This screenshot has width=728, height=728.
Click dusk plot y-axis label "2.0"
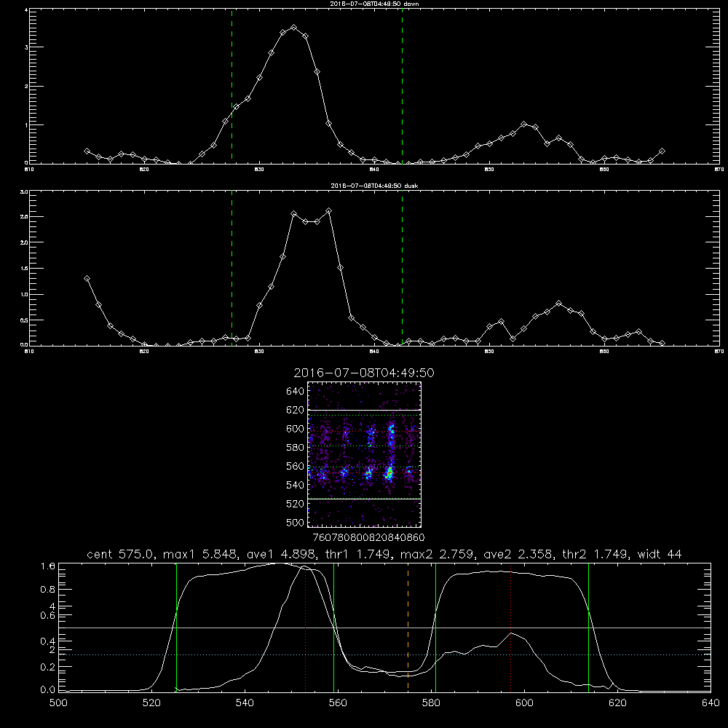pyautogui.click(x=24, y=243)
